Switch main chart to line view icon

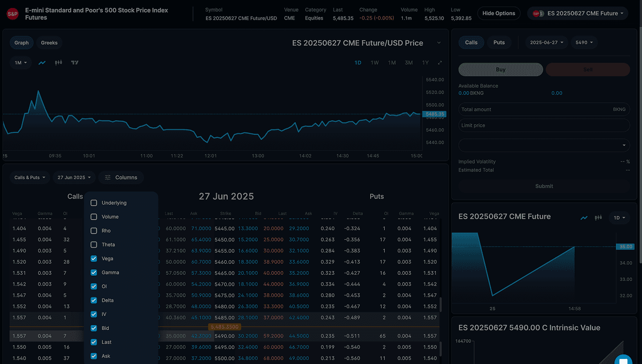[x=42, y=63]
